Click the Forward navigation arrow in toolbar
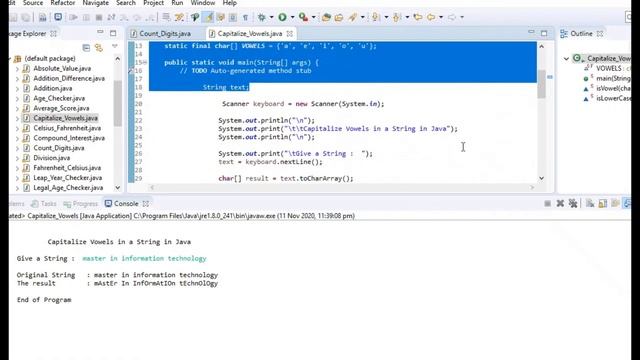This screenshot has width=640, height=360. (452, 17)
